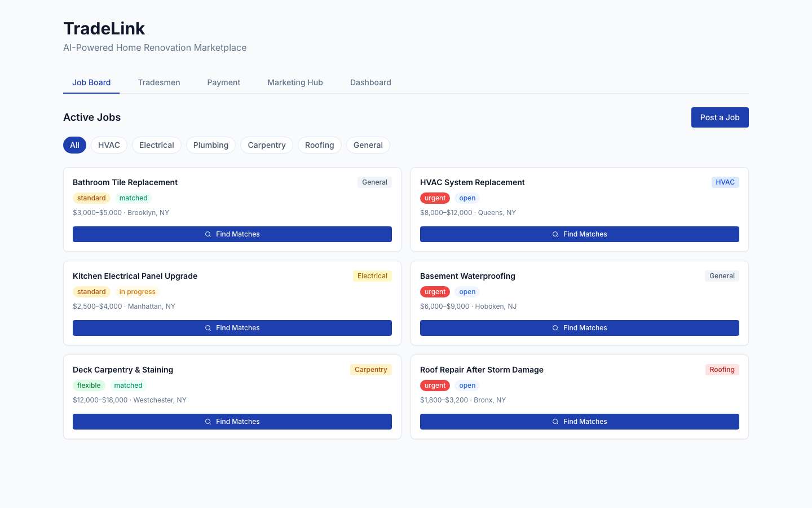Click standard tag on Bathroom Tile card
The image size is (812, 508).
(91, 198)
